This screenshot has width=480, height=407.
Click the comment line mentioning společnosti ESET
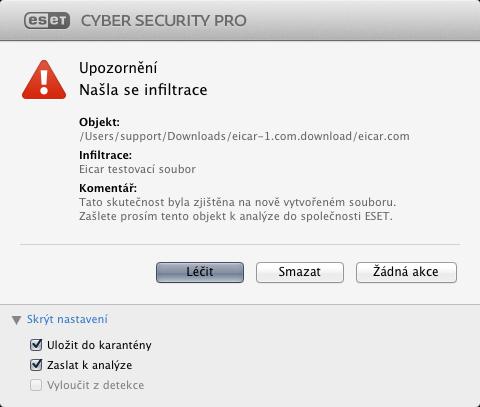(236, 216)
